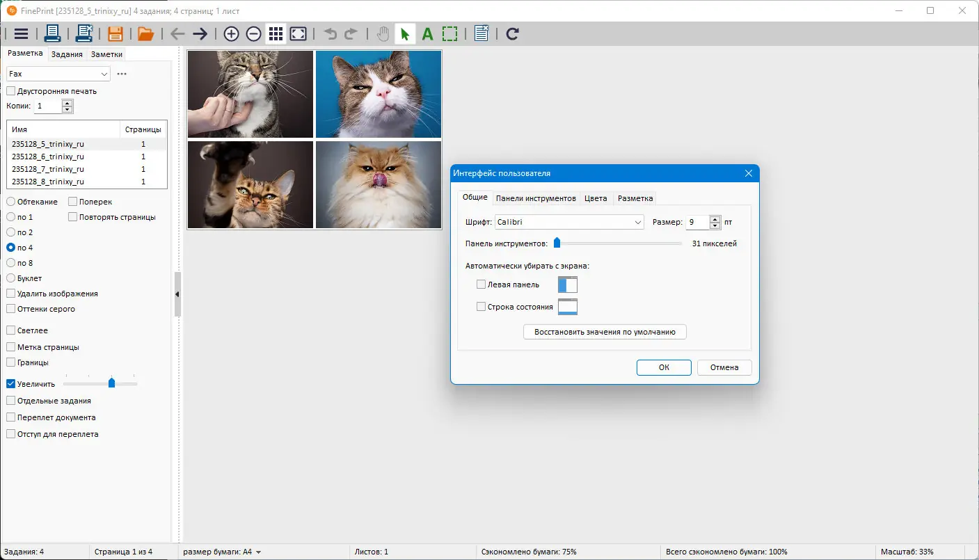979x560 pixels.
Task: Enable the Границы checkbox
Action: [x=11, y=362]
